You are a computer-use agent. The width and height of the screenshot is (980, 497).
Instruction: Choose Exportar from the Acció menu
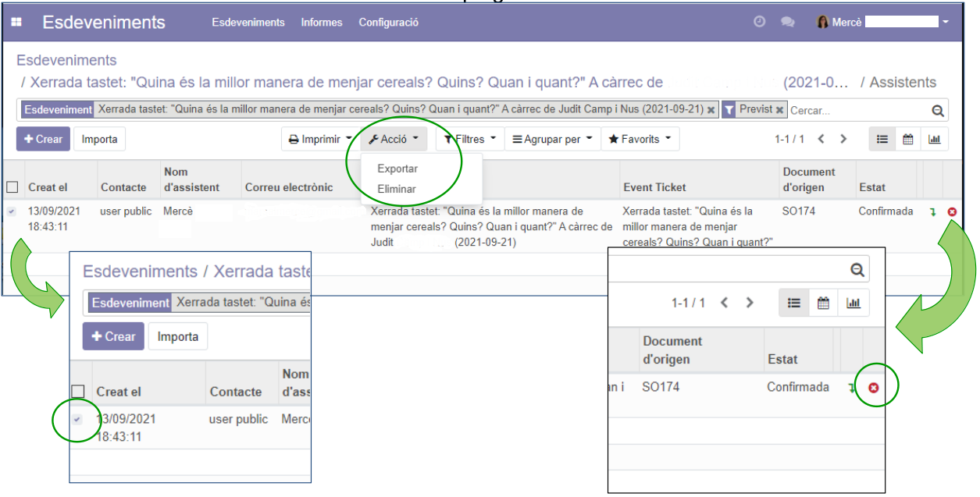coord(397,169)
